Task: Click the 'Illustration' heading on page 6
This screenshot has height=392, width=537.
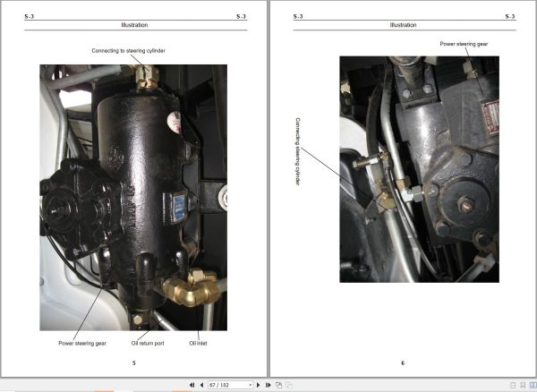Action: (403, 25)
